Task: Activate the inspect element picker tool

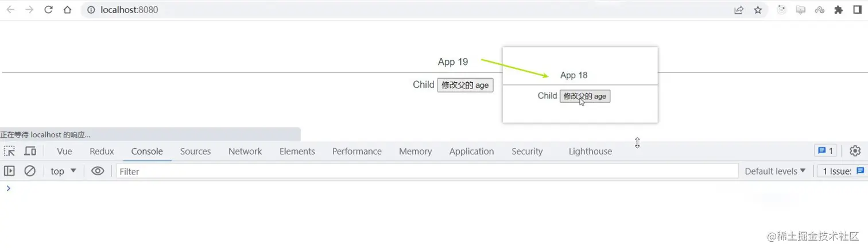Action: pyautogui.click(x=10, y=151)
